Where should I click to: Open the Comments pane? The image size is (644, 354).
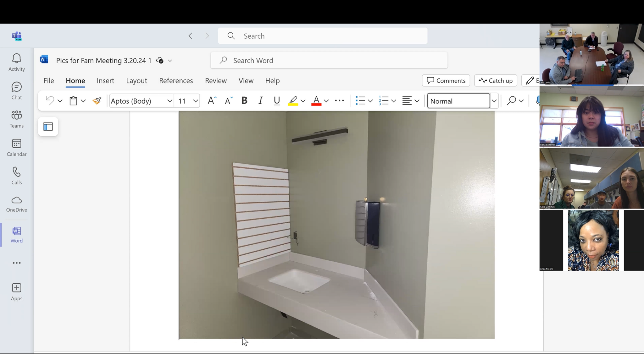(446, 80)
